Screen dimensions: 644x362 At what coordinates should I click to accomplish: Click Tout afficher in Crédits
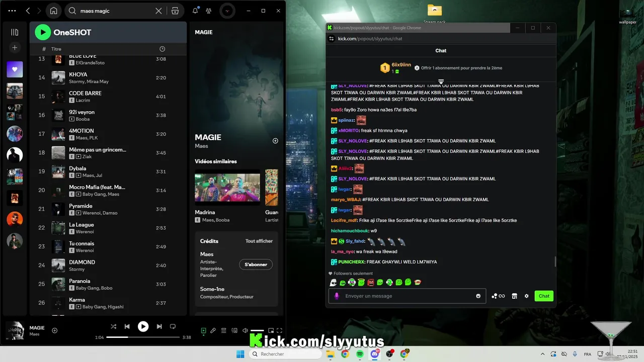coord(259,241)
